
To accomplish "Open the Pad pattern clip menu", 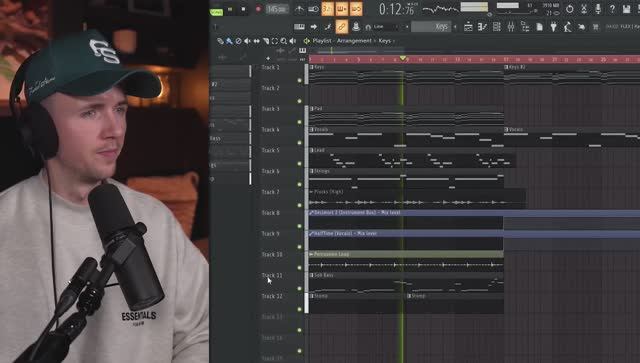I will (x=311, y=109).
